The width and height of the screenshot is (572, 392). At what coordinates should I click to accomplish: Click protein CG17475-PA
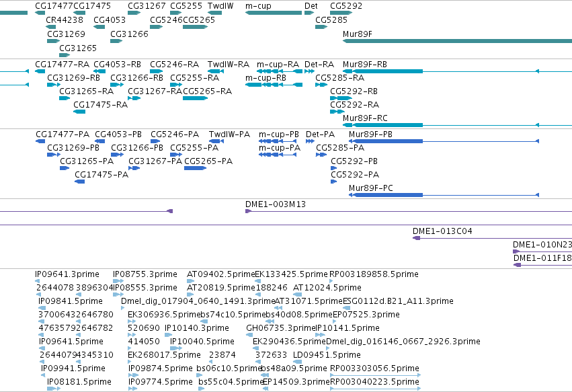(101, 174)
